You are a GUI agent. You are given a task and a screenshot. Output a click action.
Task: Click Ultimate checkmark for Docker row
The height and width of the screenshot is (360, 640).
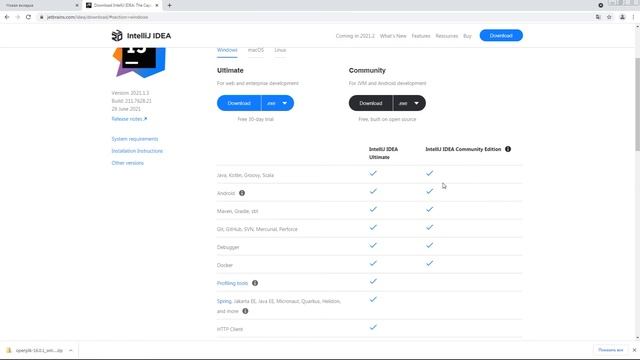(x=373, y=263)
